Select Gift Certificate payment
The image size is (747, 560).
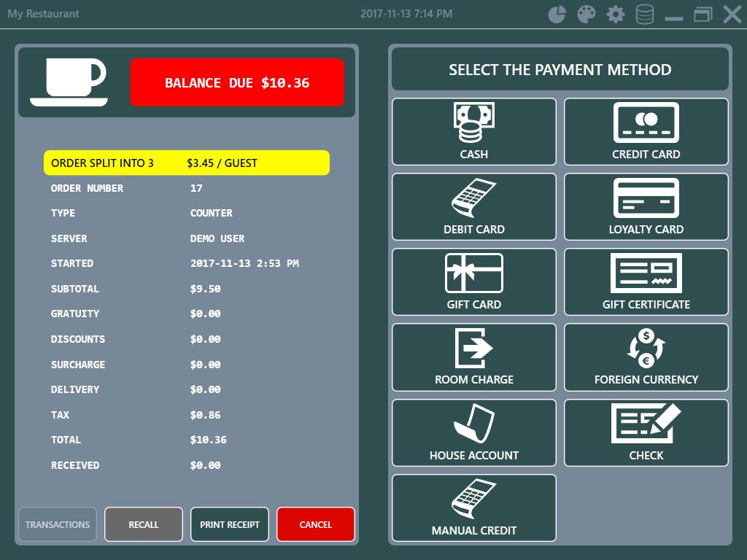point(646,281)
